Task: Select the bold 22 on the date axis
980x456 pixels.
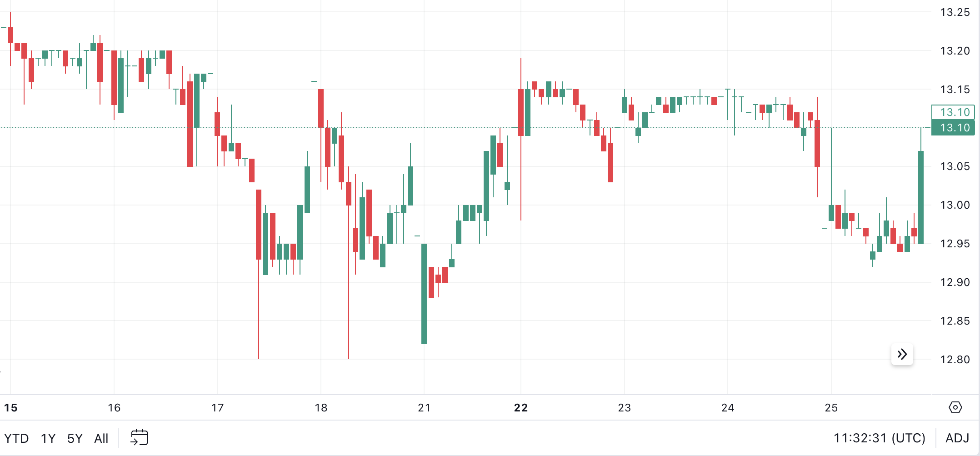Action: click(x=520, y=408)
